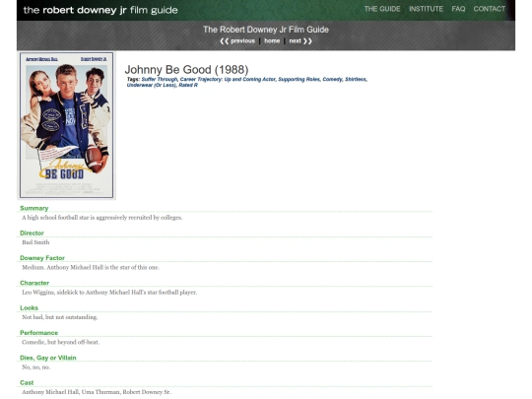The width and height of the screenshot is (532, 399).
Task: Click the site logo 'the robert downey jr film guide'
Action: (x=100, y=10)
